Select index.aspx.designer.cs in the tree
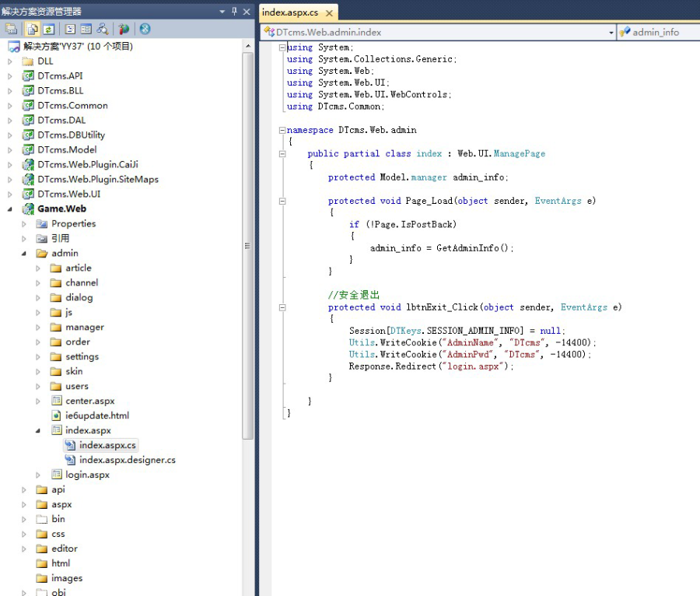700x596 pixels. [127, 460]
